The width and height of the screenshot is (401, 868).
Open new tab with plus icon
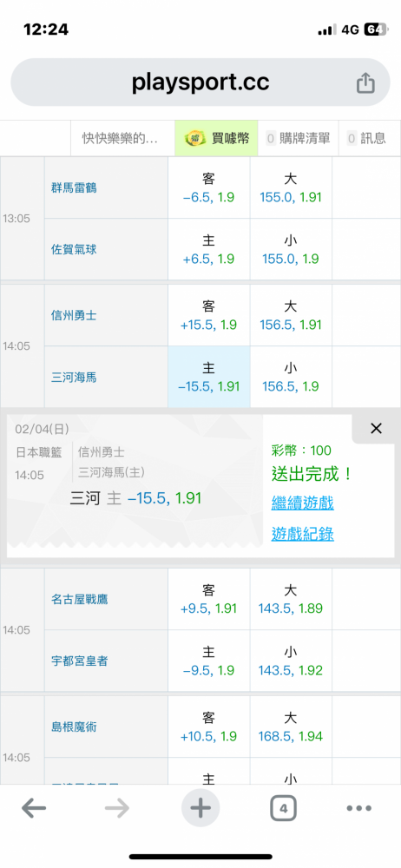[x=200, y=808]
